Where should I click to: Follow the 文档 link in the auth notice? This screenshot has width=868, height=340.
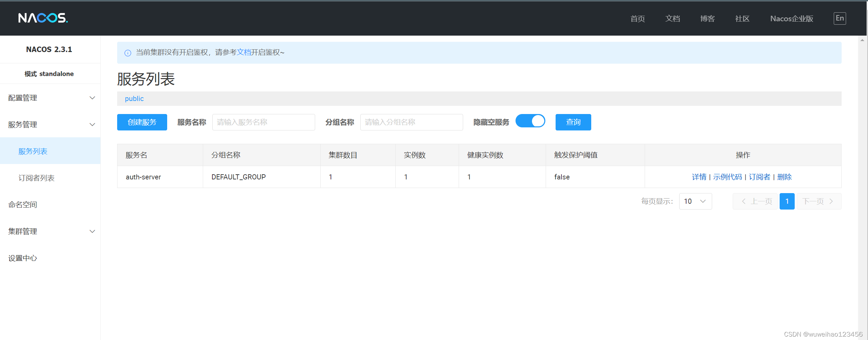pos(244,52)
